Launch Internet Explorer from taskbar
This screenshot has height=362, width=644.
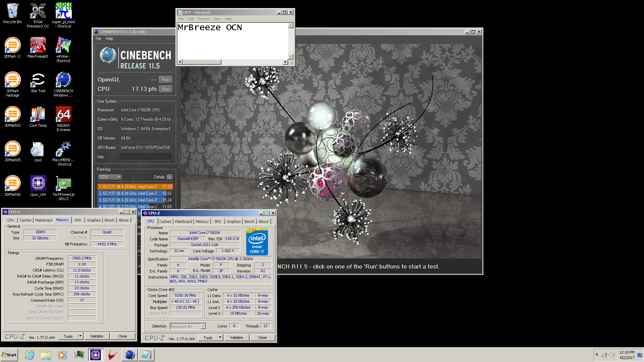pyautogui.click(x=30, y=355)
